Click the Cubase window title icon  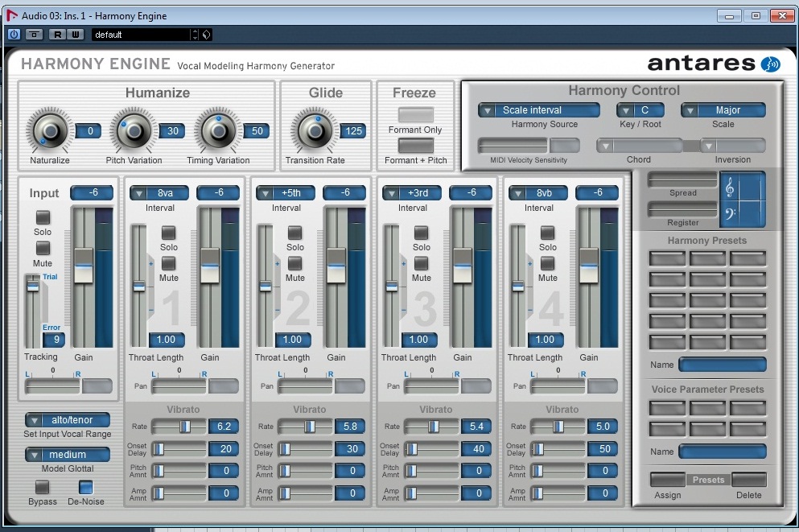pos(12,16)
